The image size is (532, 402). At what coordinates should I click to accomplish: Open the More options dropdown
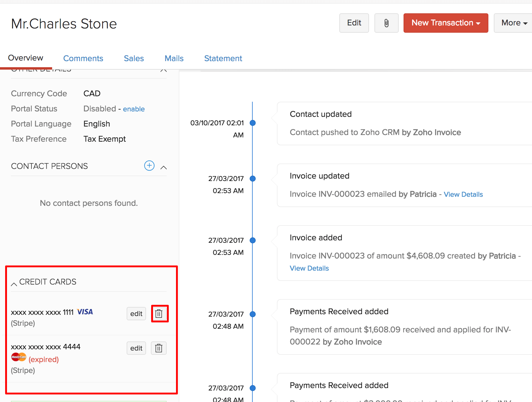[514, 23]
